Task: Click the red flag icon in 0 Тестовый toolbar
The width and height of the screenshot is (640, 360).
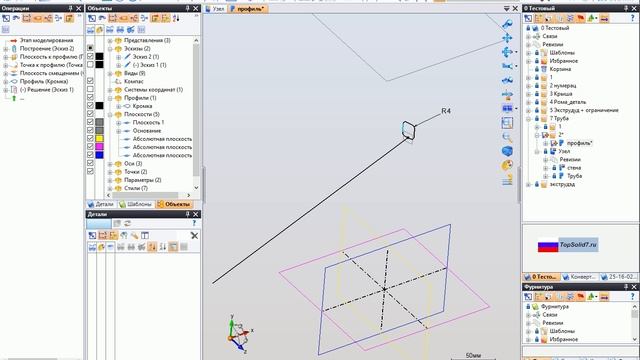Action: point(580,18)
